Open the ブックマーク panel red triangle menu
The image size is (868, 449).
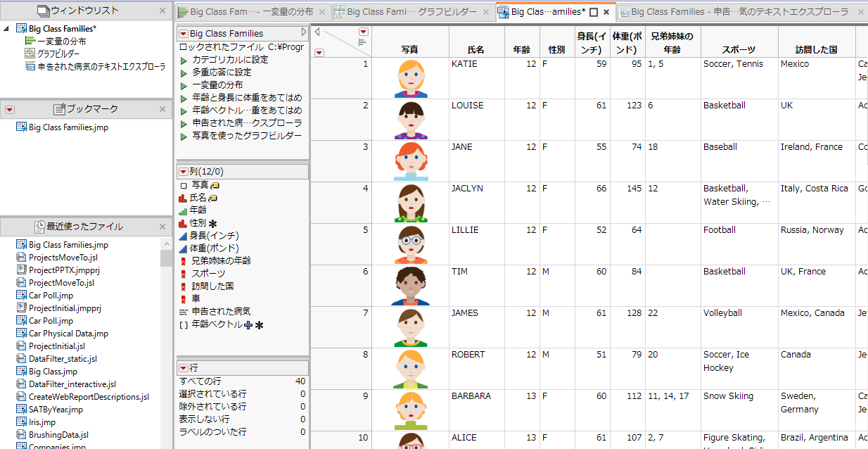(x=9, y=110)
